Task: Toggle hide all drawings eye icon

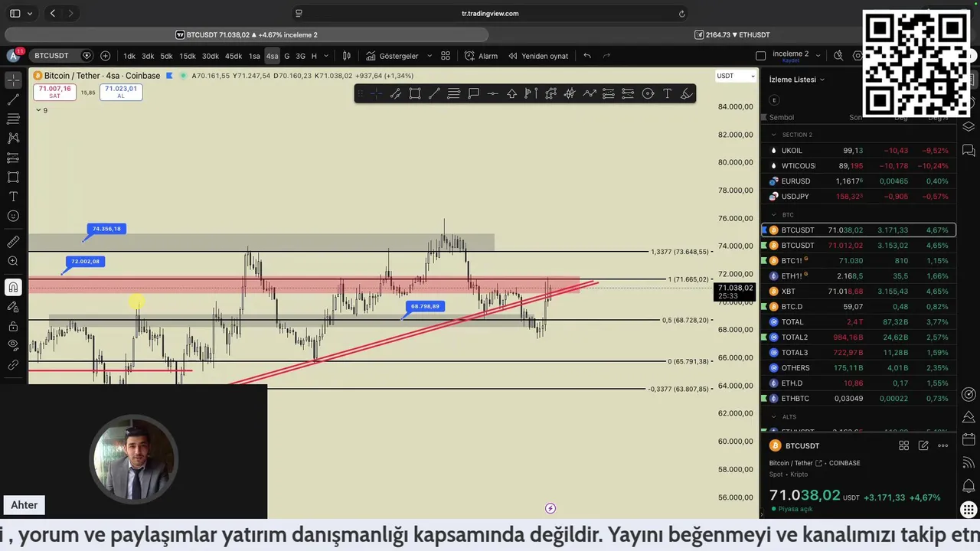Action: point(13,345)
